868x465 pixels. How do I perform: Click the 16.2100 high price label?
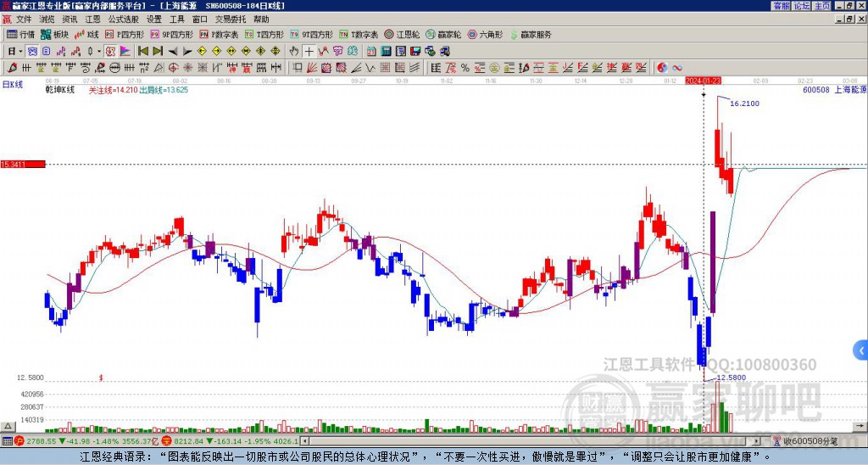pos(744,104)
